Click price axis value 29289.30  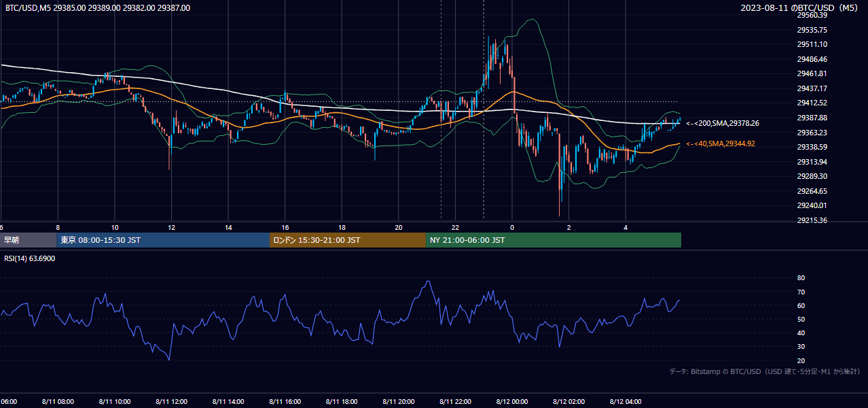(812, 176)
